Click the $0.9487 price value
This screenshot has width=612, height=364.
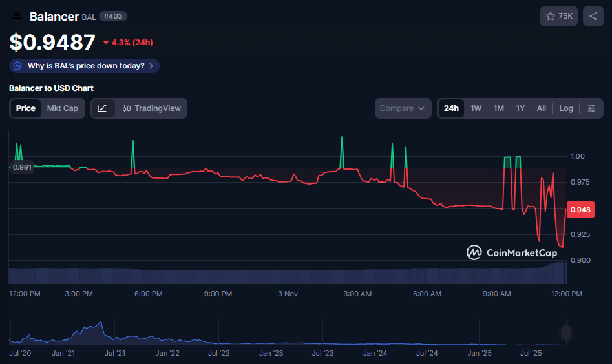coord(52,42)
